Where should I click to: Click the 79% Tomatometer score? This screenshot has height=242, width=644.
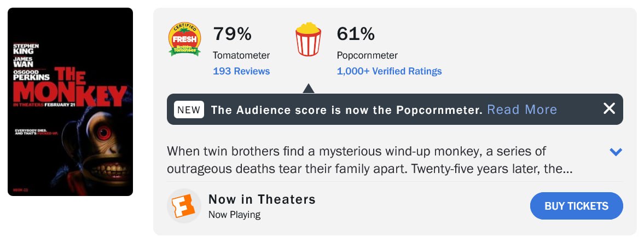coord(232,34)
